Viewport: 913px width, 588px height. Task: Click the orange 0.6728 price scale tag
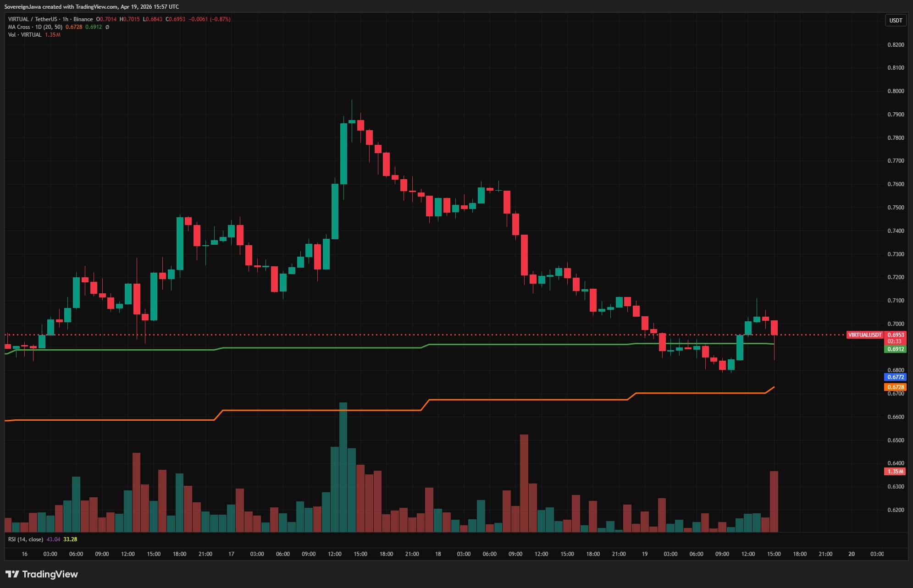pyautogui.click(x=895, y=387)
